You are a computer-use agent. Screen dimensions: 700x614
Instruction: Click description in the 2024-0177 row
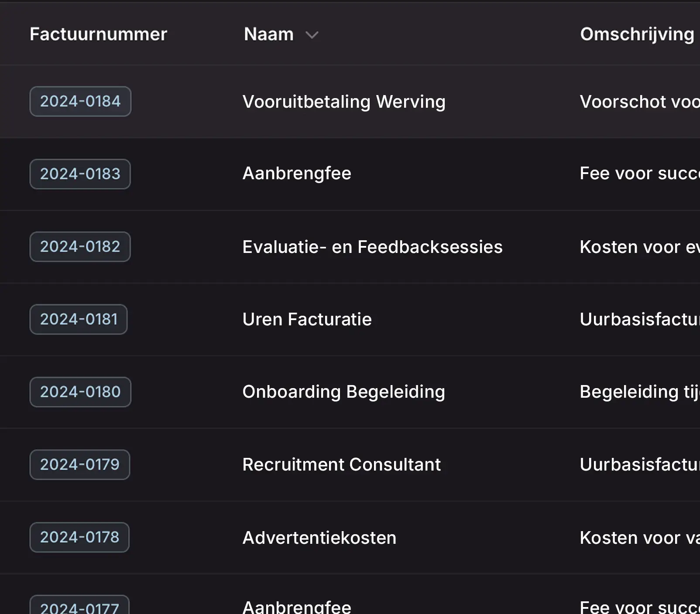click(x=640, y=607)
